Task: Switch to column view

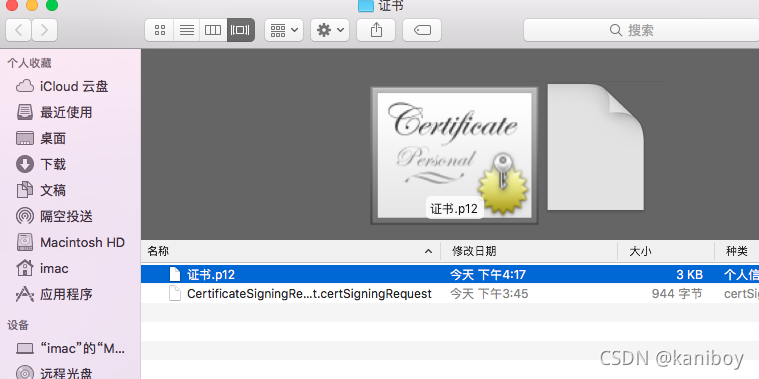Action: coord(213,30)
